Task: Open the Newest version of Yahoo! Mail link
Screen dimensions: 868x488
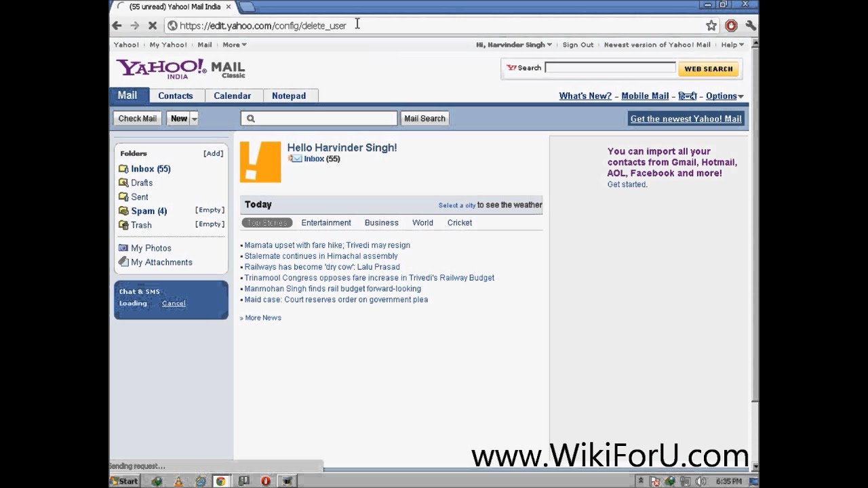Action: tap(657, 45)
